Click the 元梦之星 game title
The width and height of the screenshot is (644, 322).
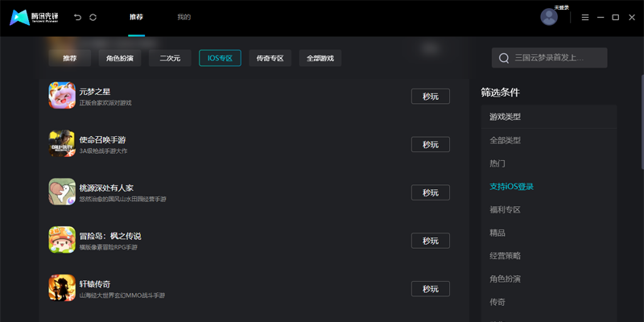[x=95, y=92]
